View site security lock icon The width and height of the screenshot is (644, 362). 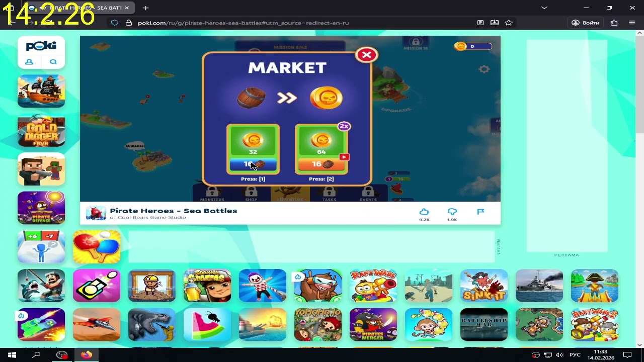coord(128,23)
